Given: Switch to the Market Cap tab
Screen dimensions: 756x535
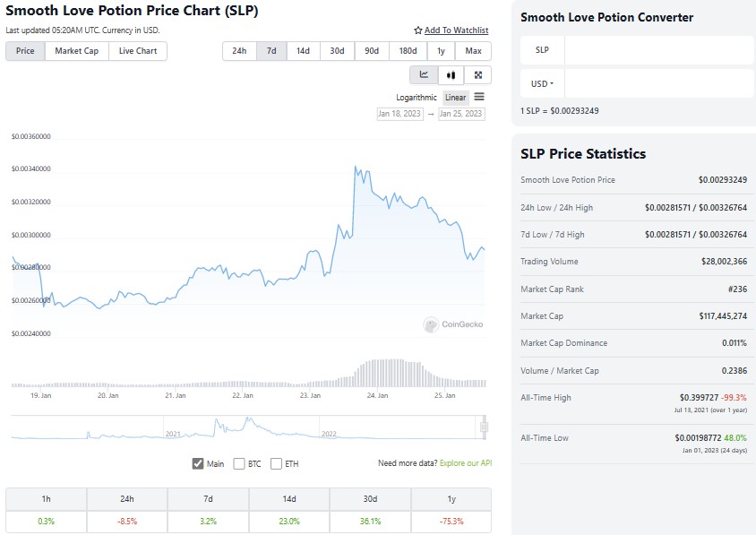Looking at the screenshot, I should pyautogui.click(x=77, y=51).
